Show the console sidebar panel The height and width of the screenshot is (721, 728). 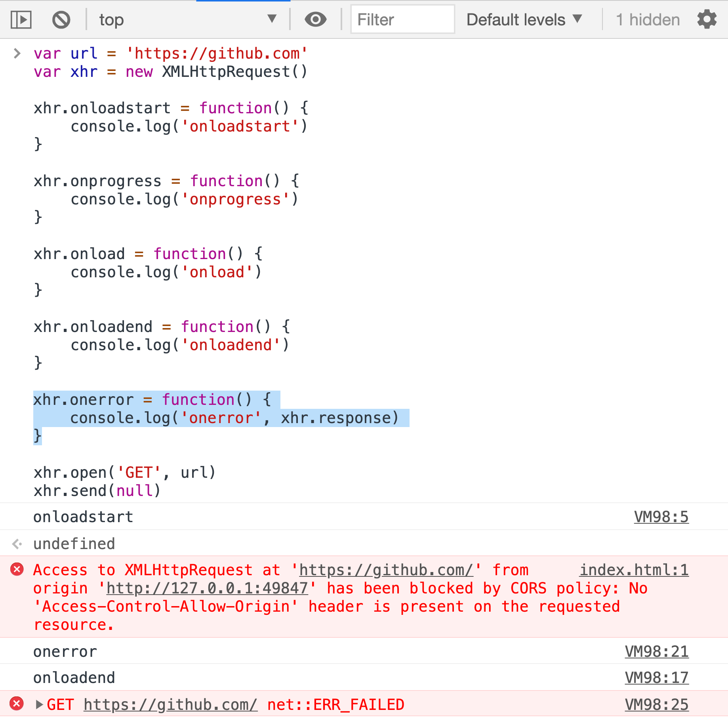(x=21, y=19)
